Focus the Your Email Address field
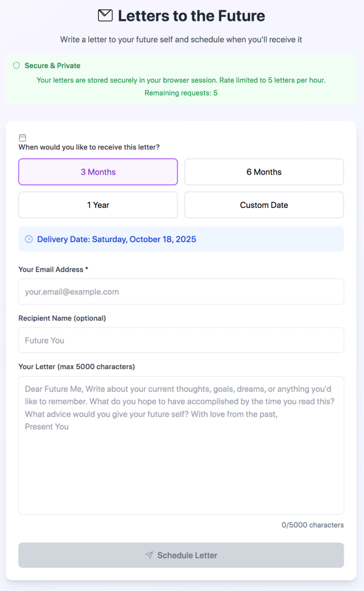 tap(181, 292)
